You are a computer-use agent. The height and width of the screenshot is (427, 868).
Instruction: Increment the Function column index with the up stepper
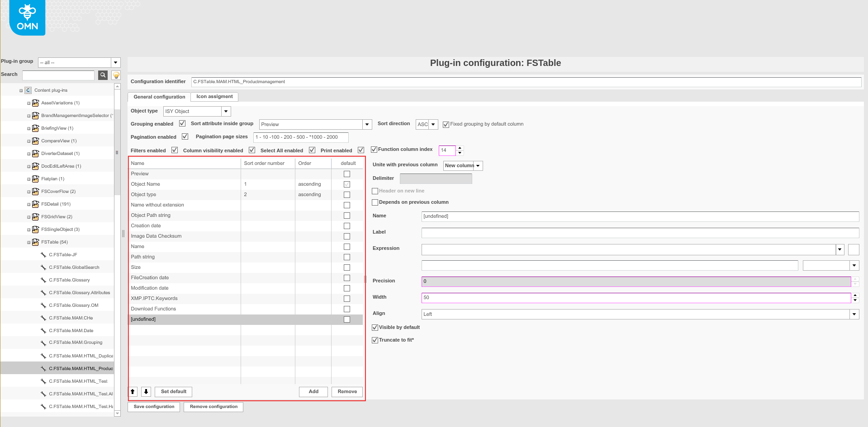[x=460, y=148]
